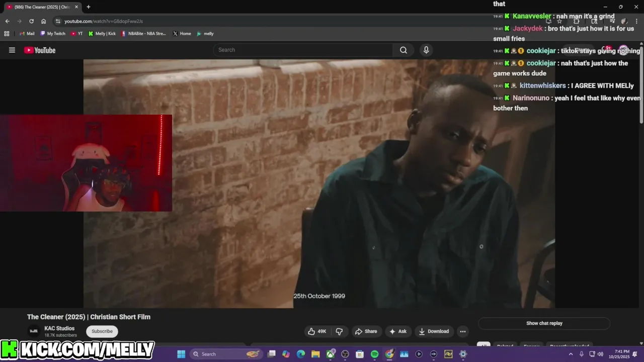Viewport: 644px width, 362px height.
Task: Open the browser home page button
Action: coord(43,21)
